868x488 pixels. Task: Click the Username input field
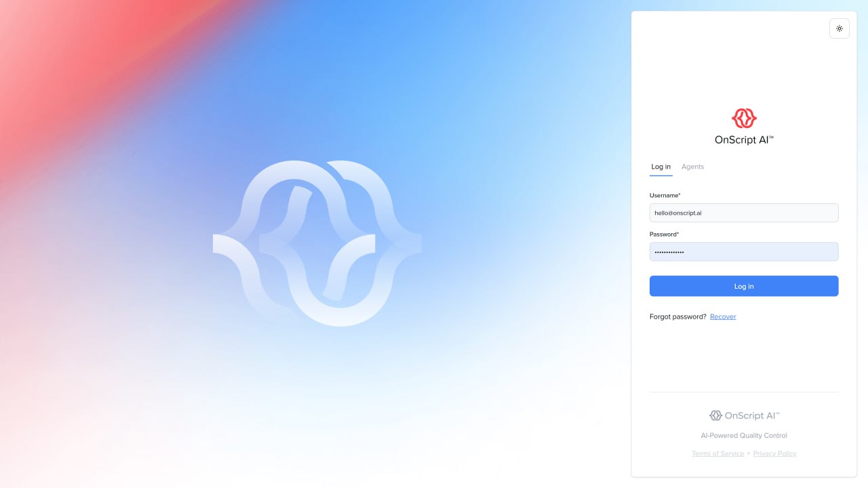tap(744, 213)
